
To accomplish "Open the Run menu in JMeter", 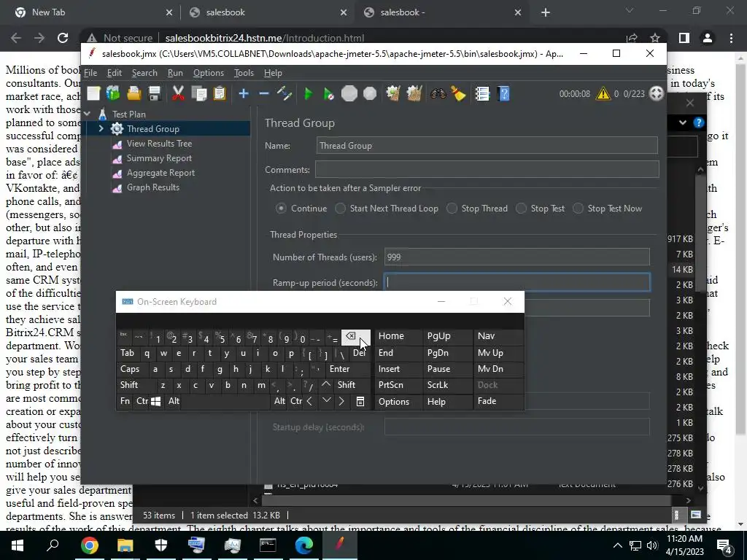I will click(x=175, y=73).
